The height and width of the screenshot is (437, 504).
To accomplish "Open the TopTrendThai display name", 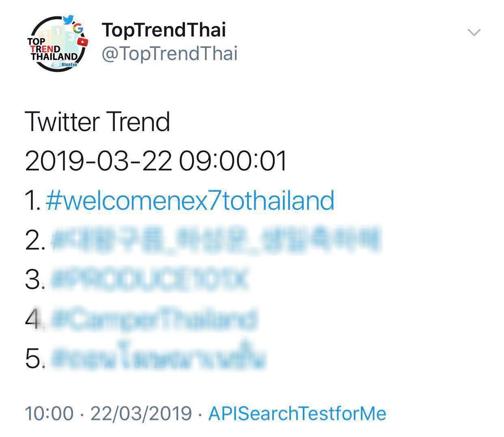I will click(x=164, y=30).
